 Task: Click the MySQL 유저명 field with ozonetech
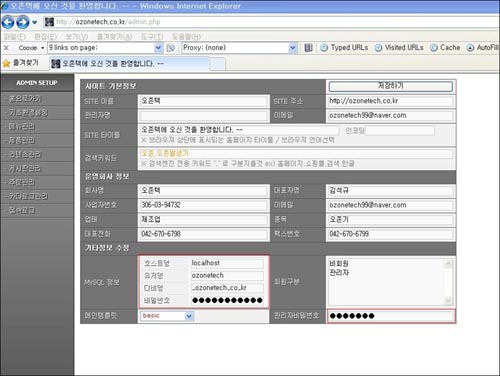pyautogui.click(x=227, y=276)
